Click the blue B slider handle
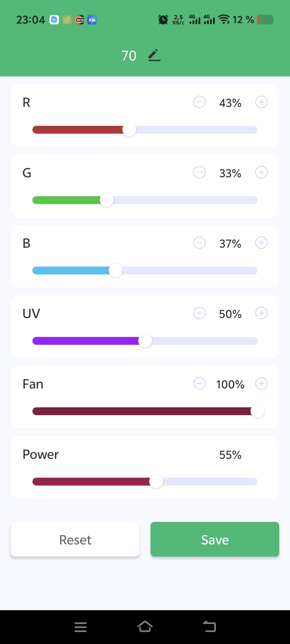Viewport: 290px width, 644px height. tap(116, 270)
